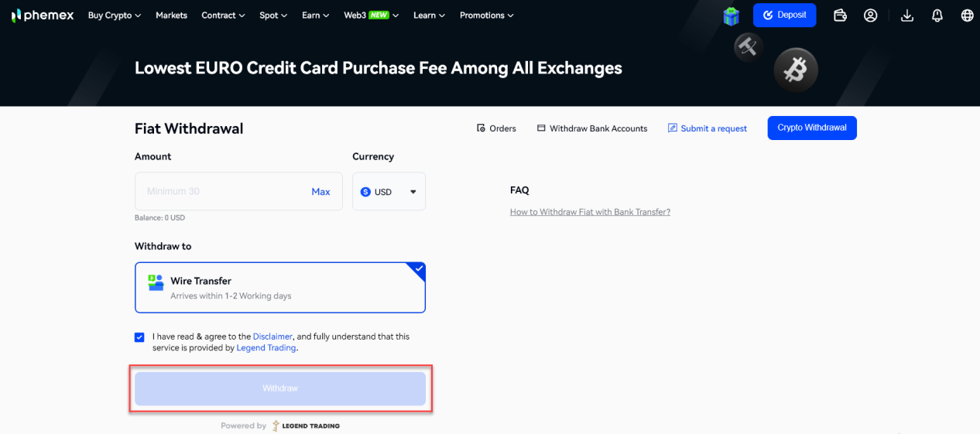Click the Amount input field
The height and width of the screenshot is (434, 980).
tap(238, 191)
